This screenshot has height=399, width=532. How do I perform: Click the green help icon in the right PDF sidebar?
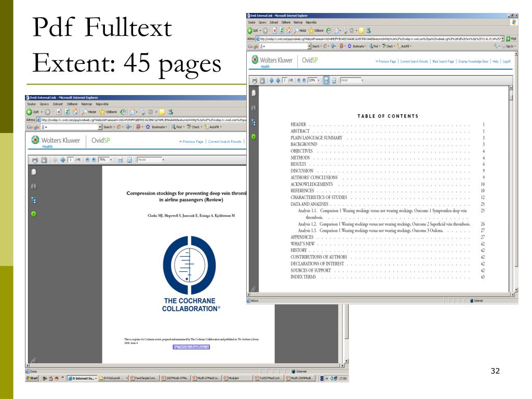[254, 137]
